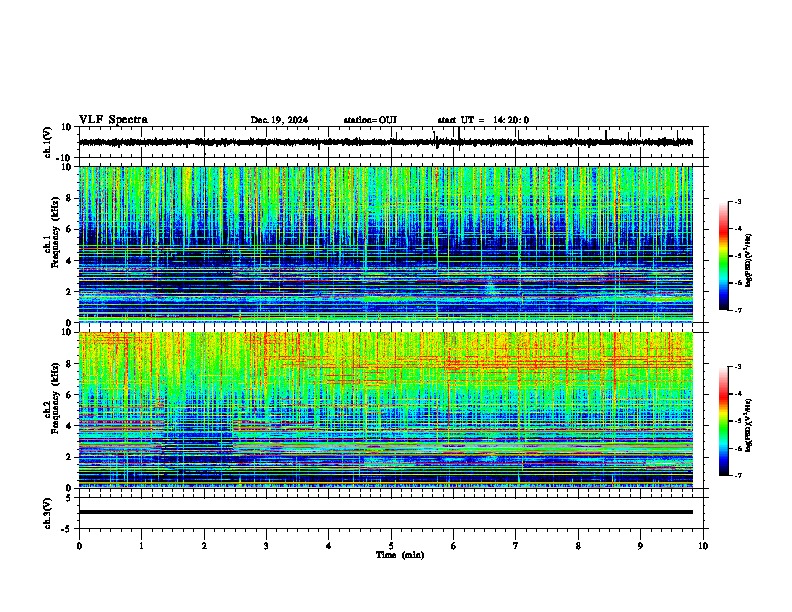
Task: Click the "-7" tick on ch.2 color bar
Action: [738, 475]
